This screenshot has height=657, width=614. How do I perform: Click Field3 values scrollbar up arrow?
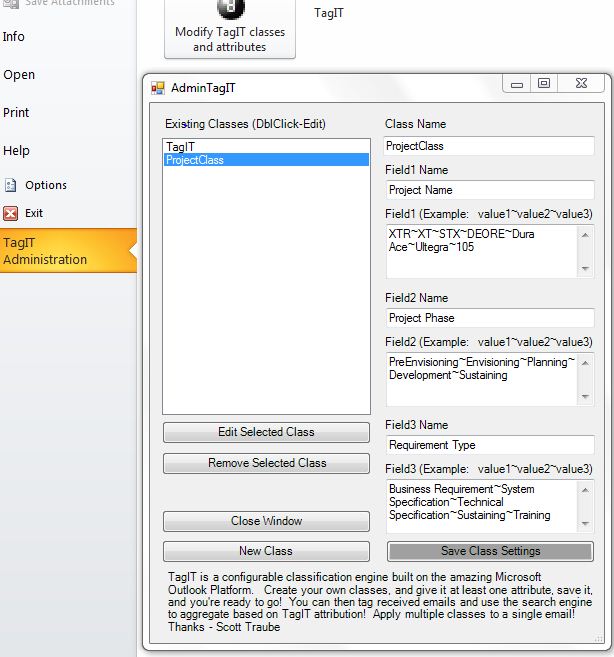pos(586,490)
